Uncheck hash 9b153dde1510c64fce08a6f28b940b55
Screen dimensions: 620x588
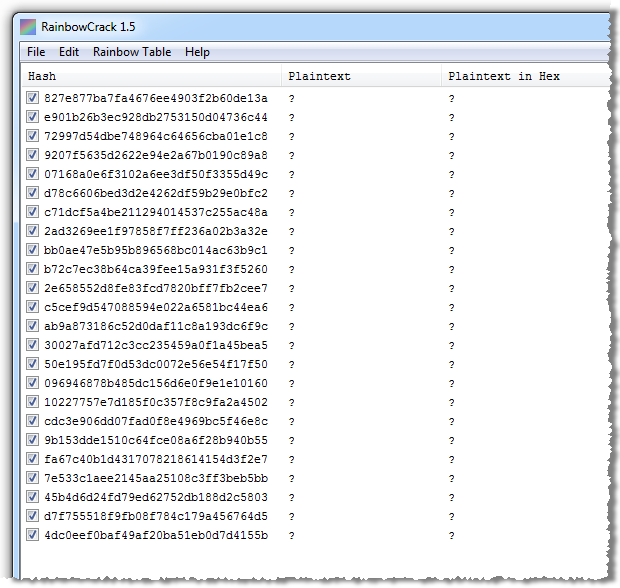pyautogui.click(x=32, y=439)
